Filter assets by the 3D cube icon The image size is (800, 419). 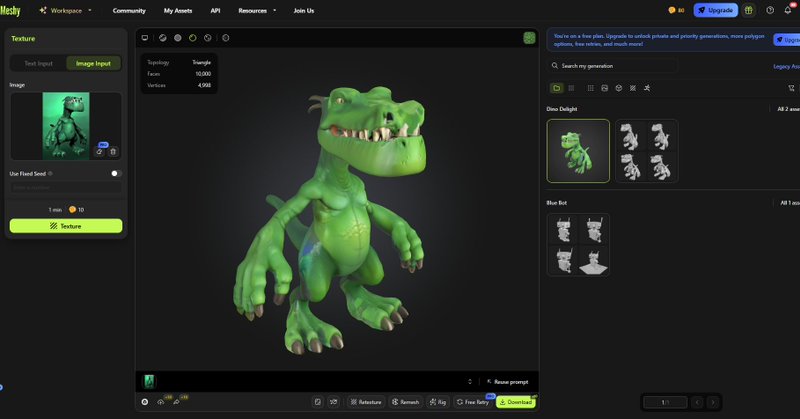[619, 88]
